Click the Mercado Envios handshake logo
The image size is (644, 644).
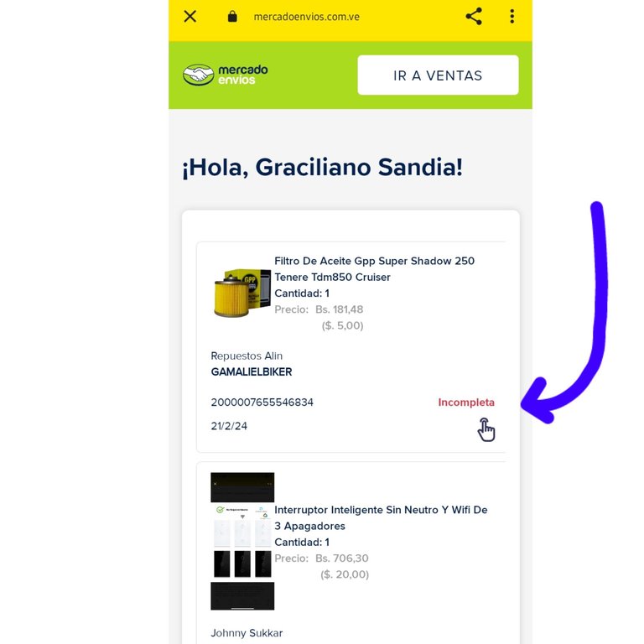point(225,75)
